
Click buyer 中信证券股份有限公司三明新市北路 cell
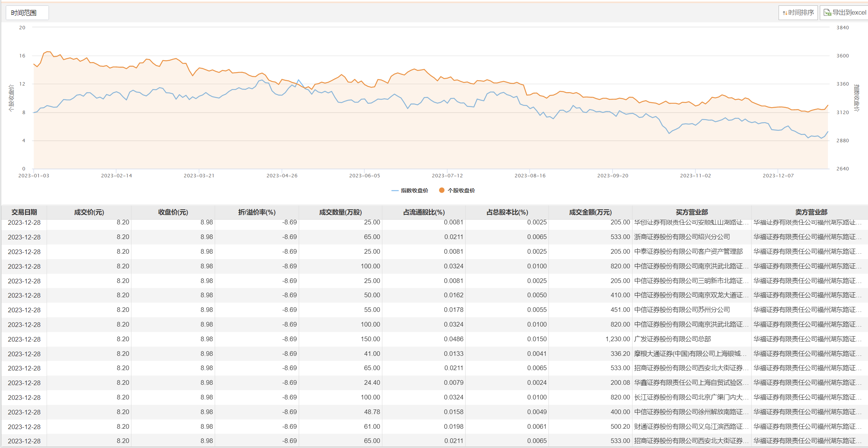click(x=691, y=281)
